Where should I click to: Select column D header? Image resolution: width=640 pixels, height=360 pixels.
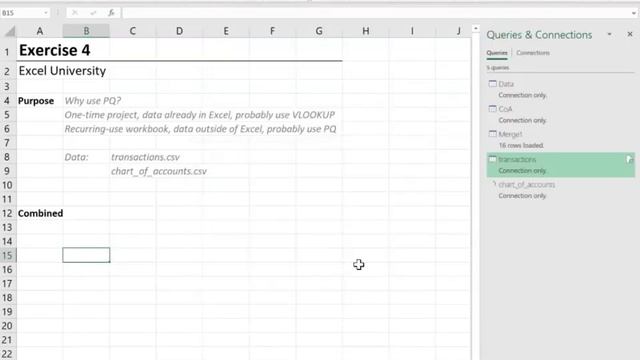point(179,31)
